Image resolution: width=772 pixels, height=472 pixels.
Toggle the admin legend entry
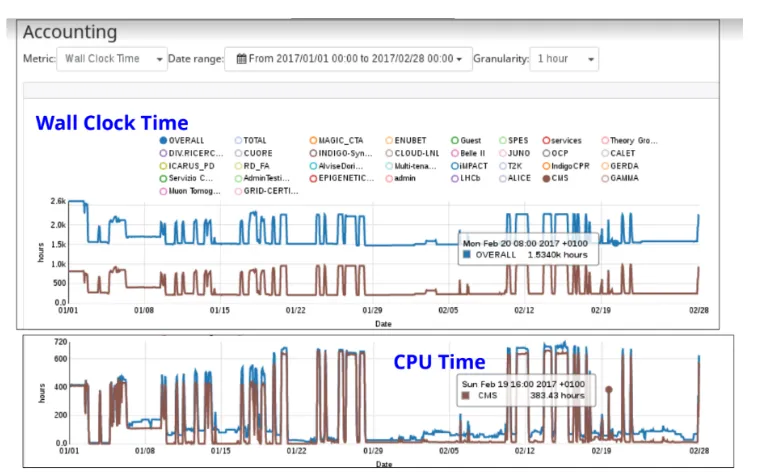[401, 178]
